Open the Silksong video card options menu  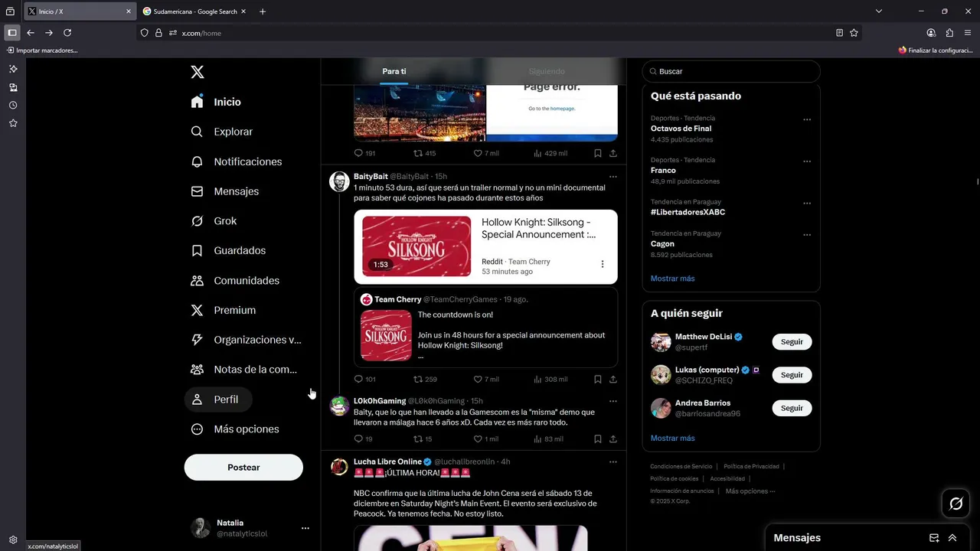click(x=603, y=264)
